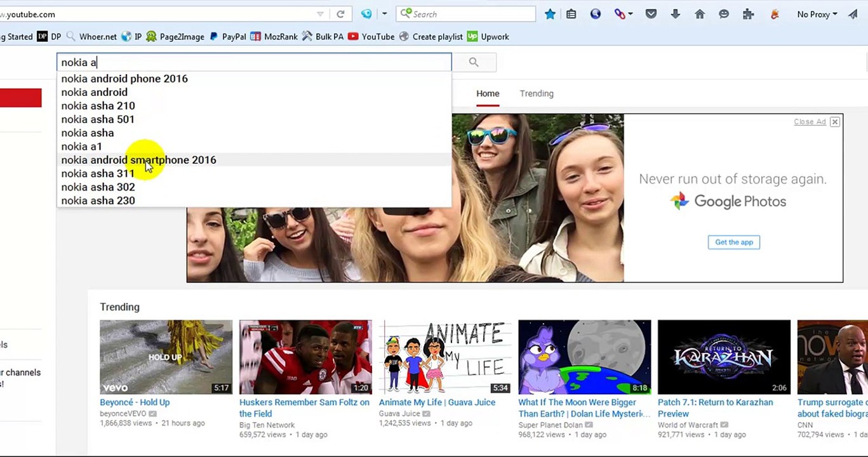Screen dimensions: 868x457
Task: Click the blue bookmark star icon
Action: [550, 14]
